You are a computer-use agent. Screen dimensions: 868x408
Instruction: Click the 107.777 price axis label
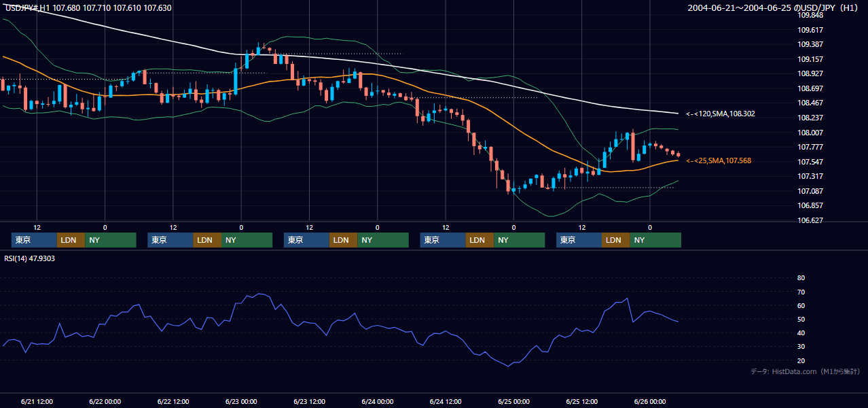pyautogui.click(x=810, y=147)
